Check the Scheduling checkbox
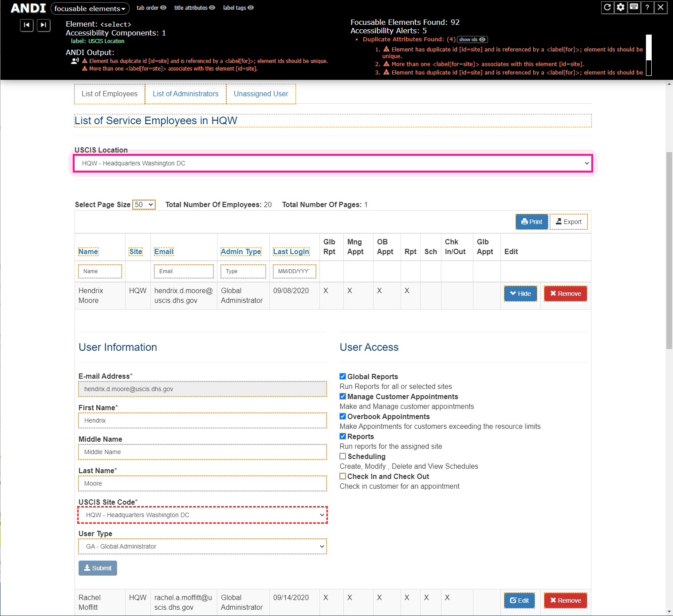The height and width of the screenshot is (616, 673). click(x=343, y=456)
